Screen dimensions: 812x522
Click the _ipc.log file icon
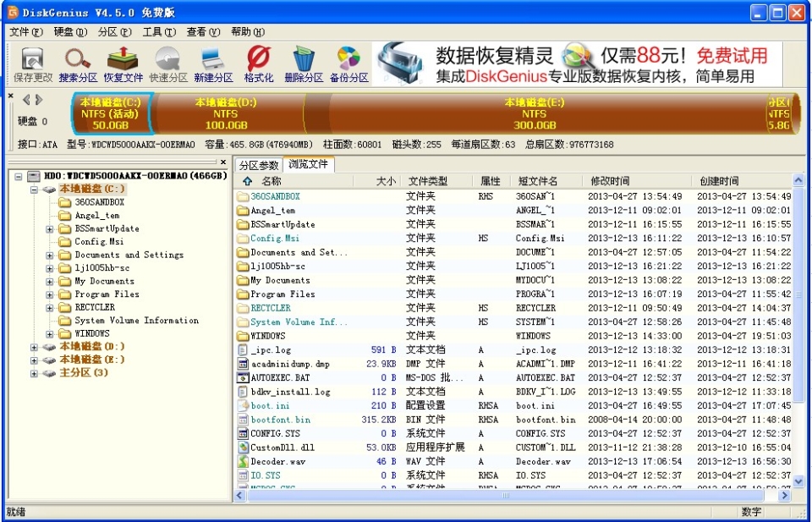[243, 350]
